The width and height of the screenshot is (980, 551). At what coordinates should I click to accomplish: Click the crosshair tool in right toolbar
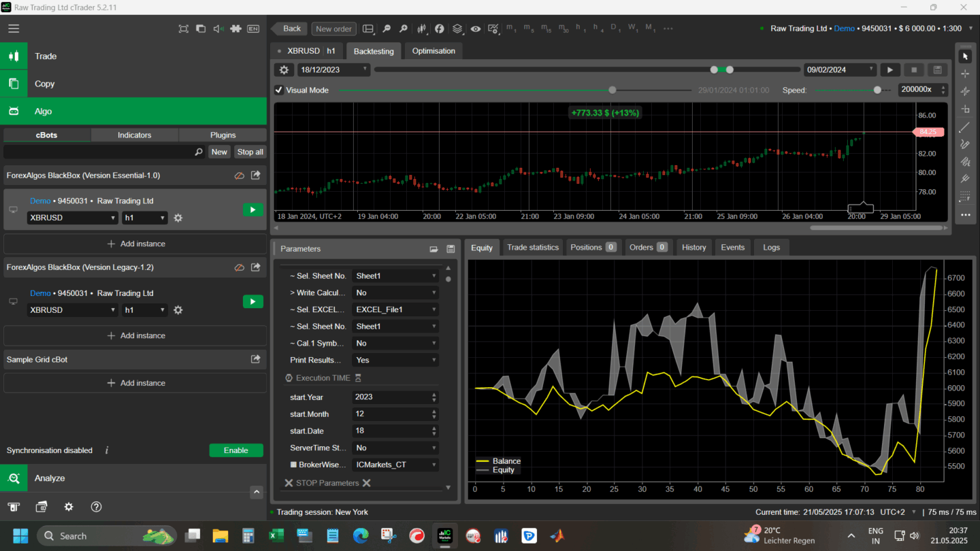pos(964,73)
